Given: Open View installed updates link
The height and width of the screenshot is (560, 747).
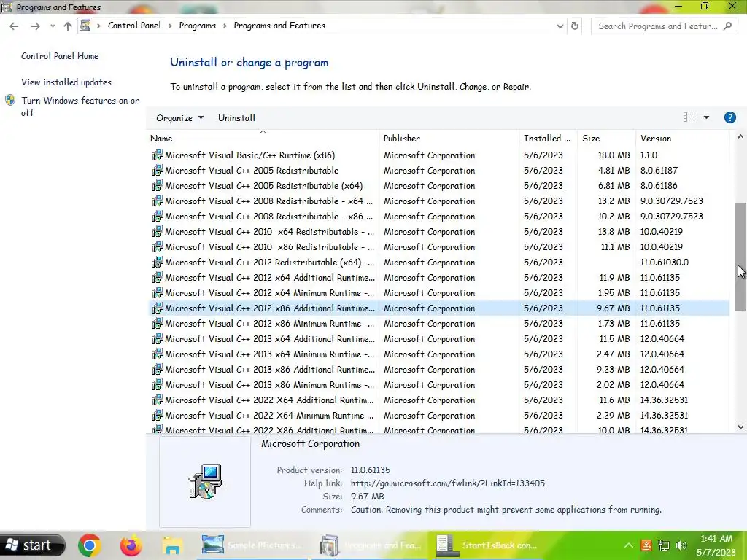Looking at the screenshot, I should tap(66, 82).
